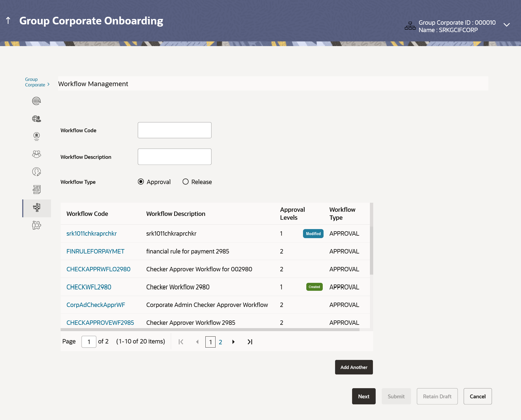Click the '(1-10 of 20 items)' text

(141, 341)
